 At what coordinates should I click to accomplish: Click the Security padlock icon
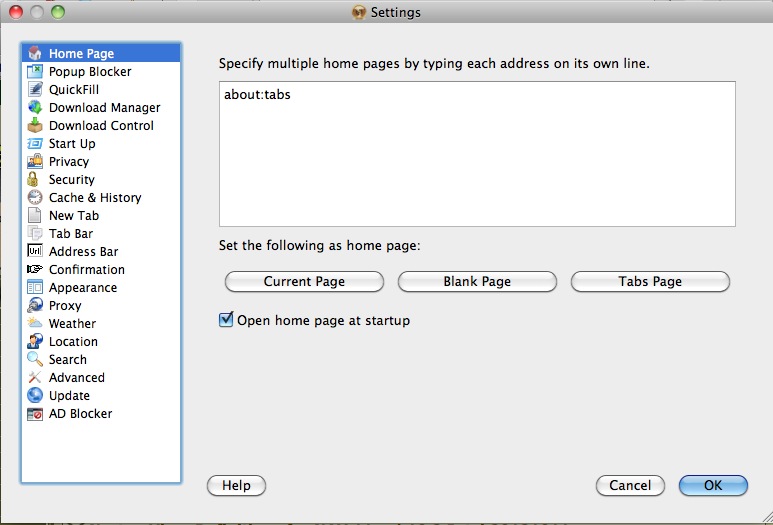34,180
